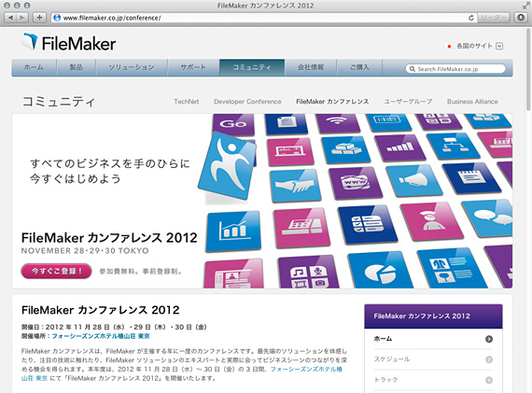Screen dimensions: 532x393
Task: Click the megaphone tile
Action: tap(413, 180)
